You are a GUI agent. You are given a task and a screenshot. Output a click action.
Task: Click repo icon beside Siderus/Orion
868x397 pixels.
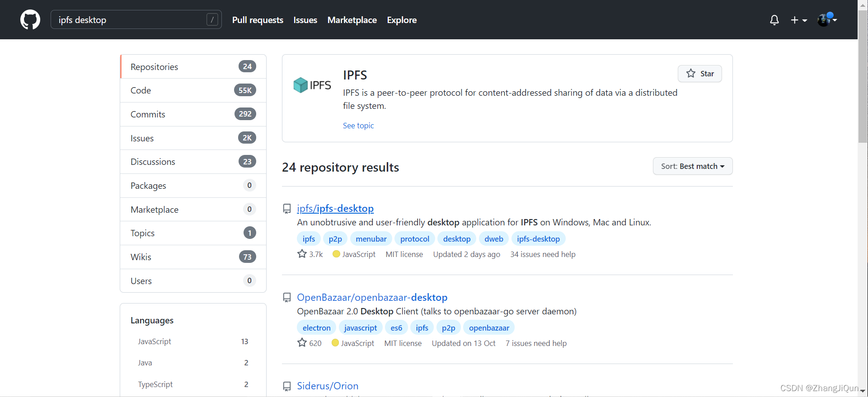pyautogui.click(x=287, y=386)
